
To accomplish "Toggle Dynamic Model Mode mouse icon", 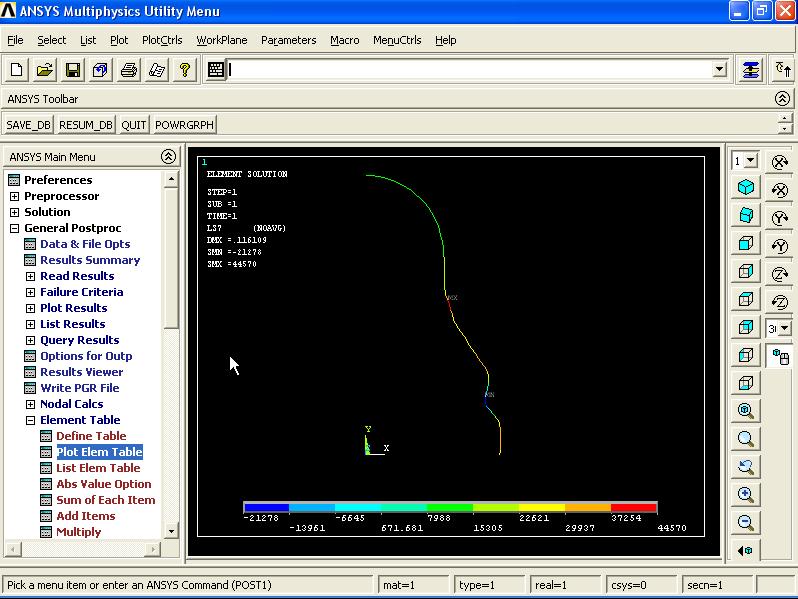I will (x=780, y=356).
